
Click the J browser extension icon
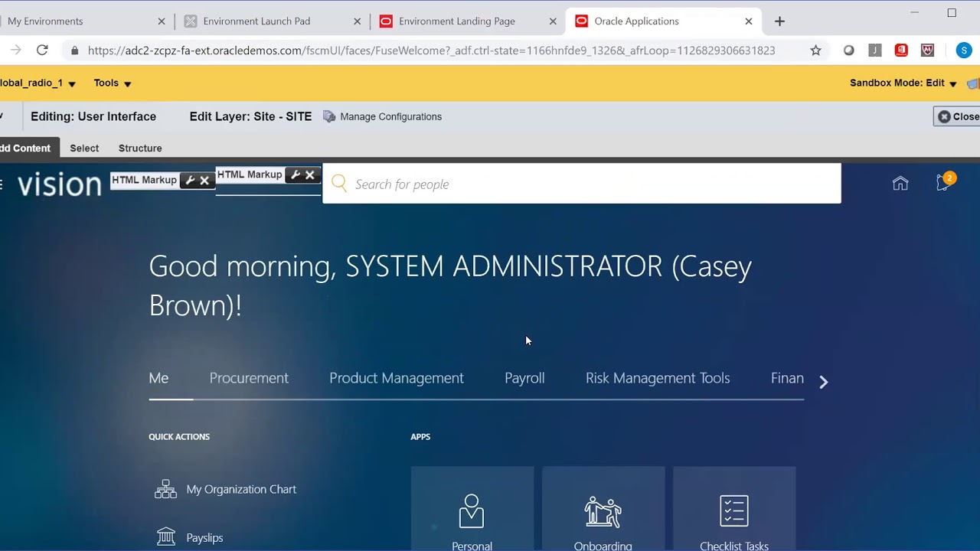point(874,51)
